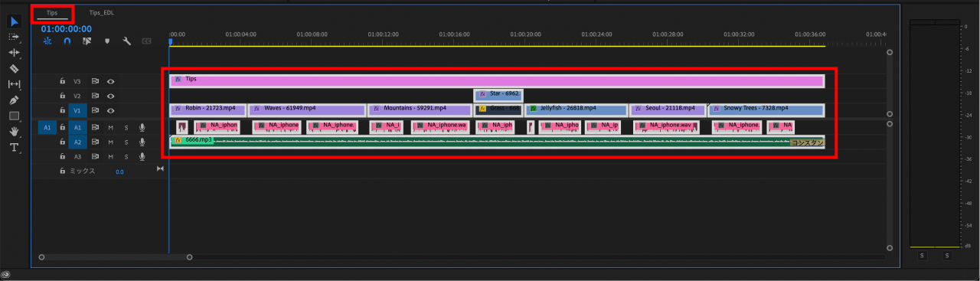Screen dimensions: 980x281
Task: Select the Track Select Forward tool
Action: click(14, 37)
